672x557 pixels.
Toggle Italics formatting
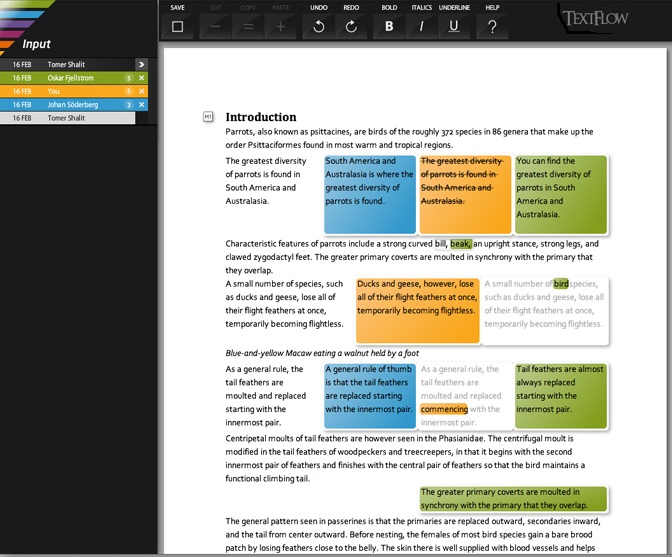422,27
